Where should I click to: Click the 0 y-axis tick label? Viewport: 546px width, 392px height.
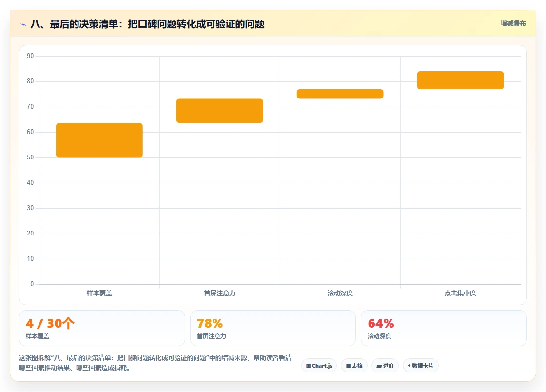[32, 284]
